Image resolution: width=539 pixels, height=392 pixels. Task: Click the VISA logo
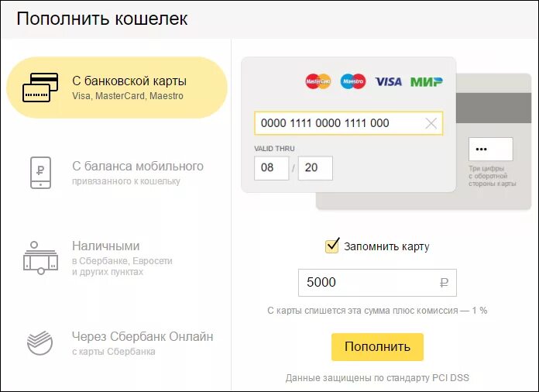(389, 81)
